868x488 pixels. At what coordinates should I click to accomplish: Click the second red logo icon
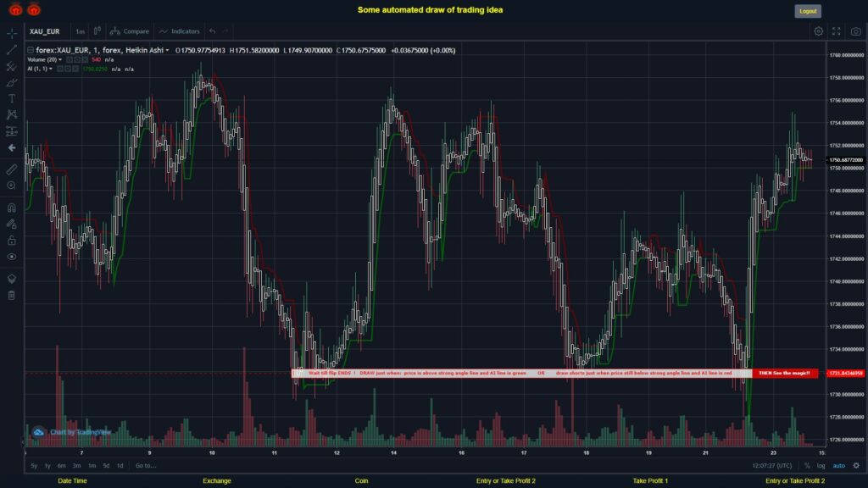tap(34, 9)
